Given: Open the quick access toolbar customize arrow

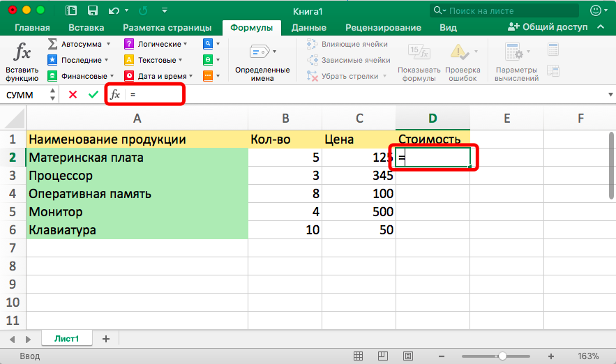Looking at the screenshot, I should tap(165, 10).
